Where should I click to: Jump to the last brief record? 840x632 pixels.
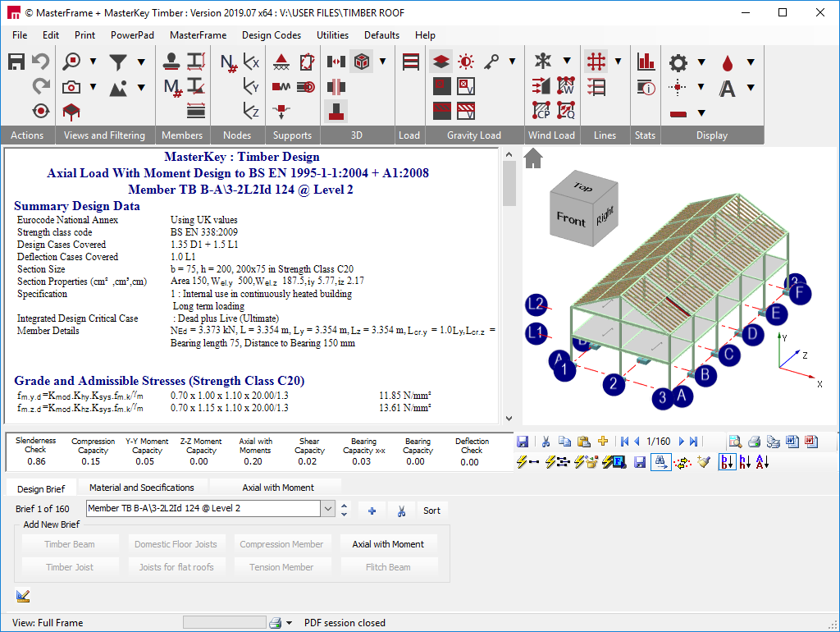tap(694, 442)
